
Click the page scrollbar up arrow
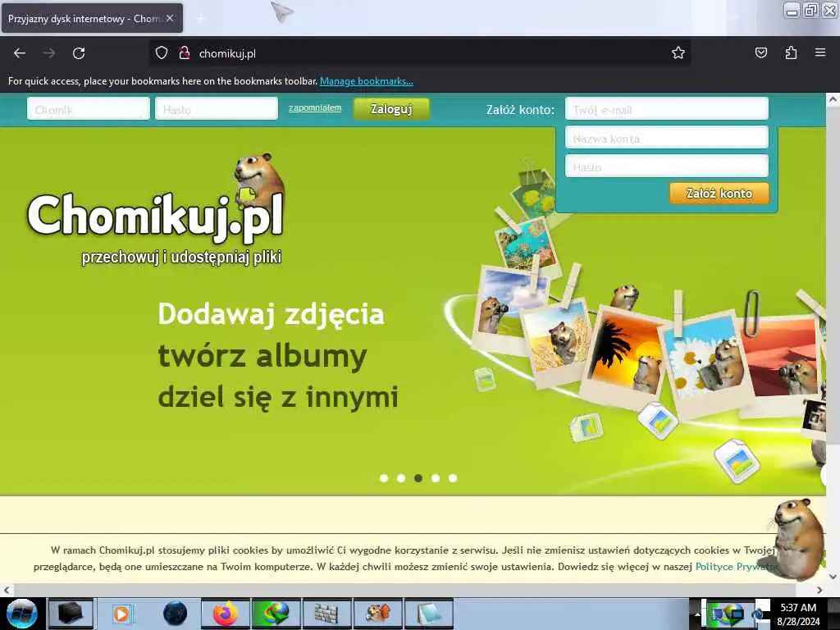(x=833, y=99)
